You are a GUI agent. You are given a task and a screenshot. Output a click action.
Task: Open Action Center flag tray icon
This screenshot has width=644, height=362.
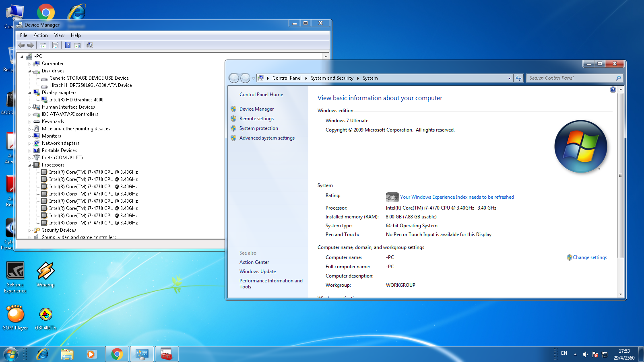594,354
